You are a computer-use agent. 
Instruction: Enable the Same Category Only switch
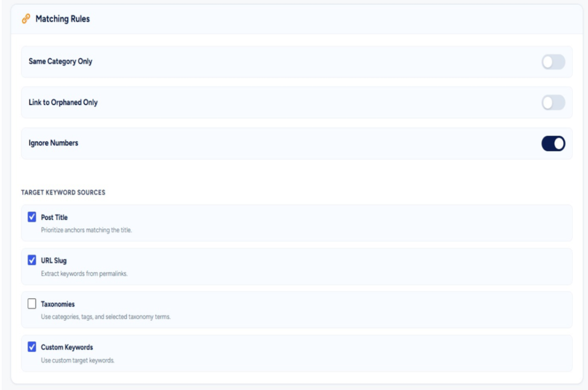[x=553, y=62]
